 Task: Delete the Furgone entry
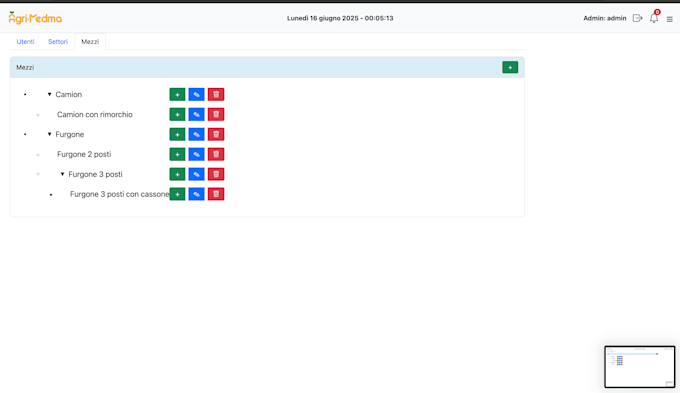click(x=216, y=134)
